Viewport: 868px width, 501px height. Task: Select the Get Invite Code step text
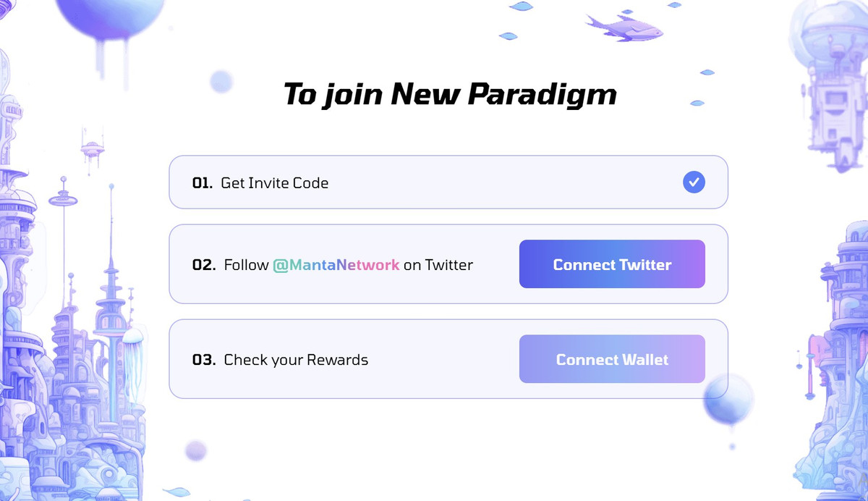[x=274, y=183]
